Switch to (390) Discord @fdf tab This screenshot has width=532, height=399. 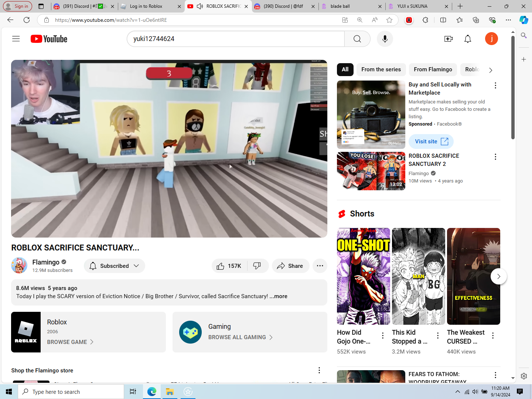[x=284, y=6]
